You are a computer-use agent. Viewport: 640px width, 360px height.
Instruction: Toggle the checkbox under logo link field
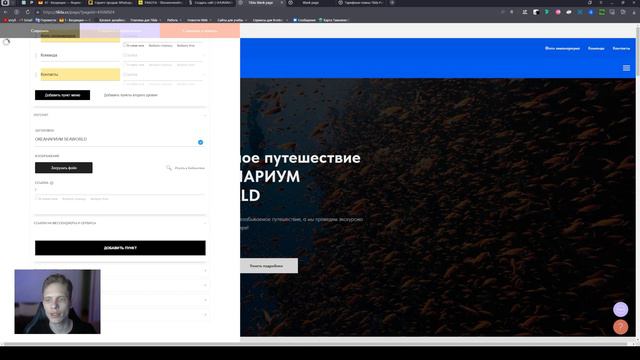coord(36,199)
